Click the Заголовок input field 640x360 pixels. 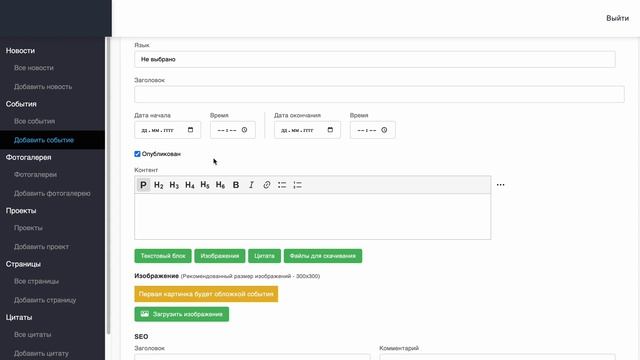[379, 94]
